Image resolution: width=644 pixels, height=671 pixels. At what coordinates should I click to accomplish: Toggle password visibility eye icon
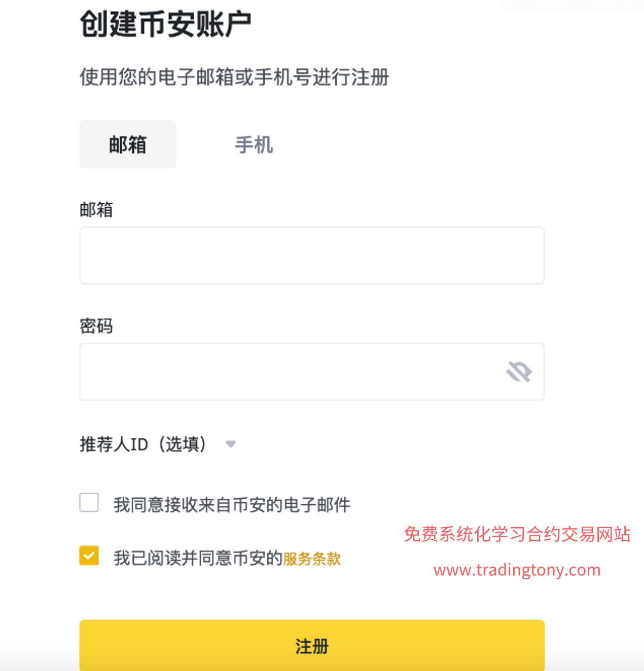(519, 372)
